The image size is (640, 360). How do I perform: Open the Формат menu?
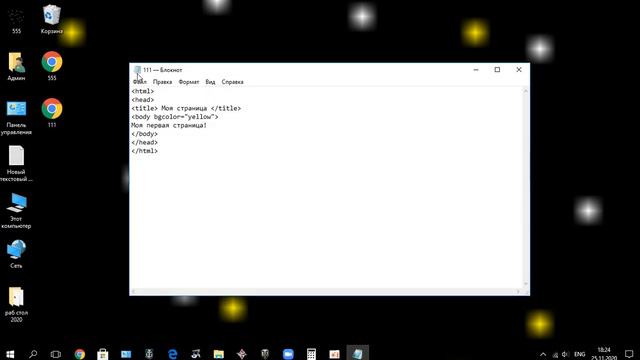pos(189,82)
